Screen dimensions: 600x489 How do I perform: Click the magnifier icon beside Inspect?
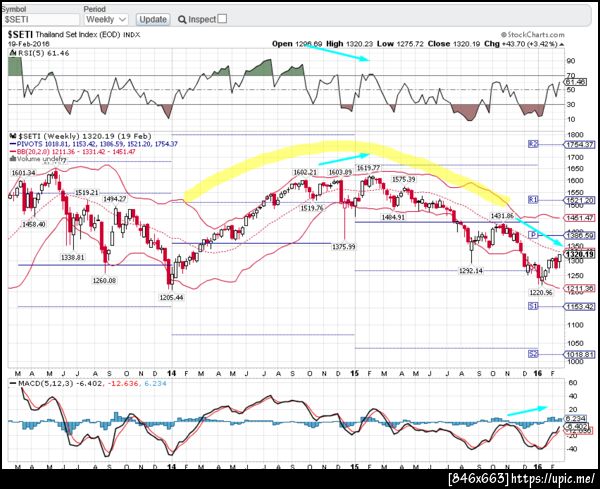[182, 20]
